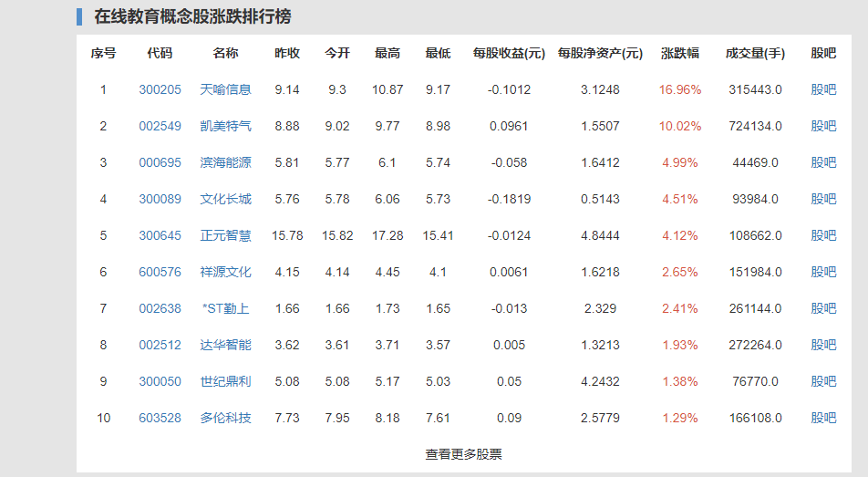This screenshot has height=477, width=868.
Task: Open stock code 300205 link
Action: tap(160, 89)
